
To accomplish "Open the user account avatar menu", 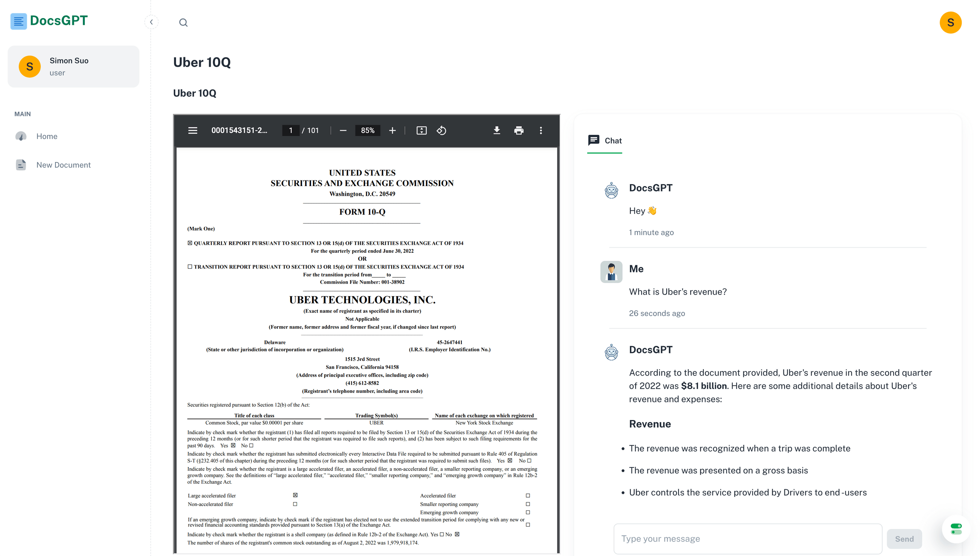I will coord(951,23).
